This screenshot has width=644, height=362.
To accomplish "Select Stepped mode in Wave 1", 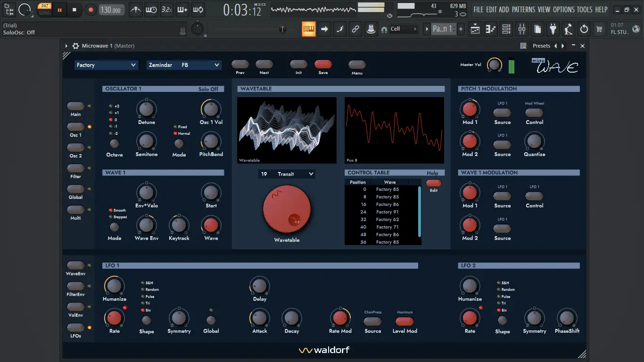I will tap(118, 217).
